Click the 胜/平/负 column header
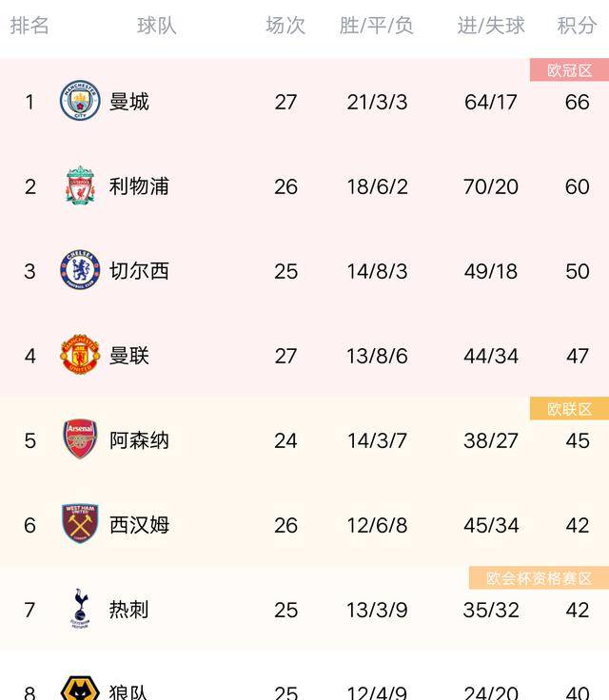 click(x=376, y=26)
